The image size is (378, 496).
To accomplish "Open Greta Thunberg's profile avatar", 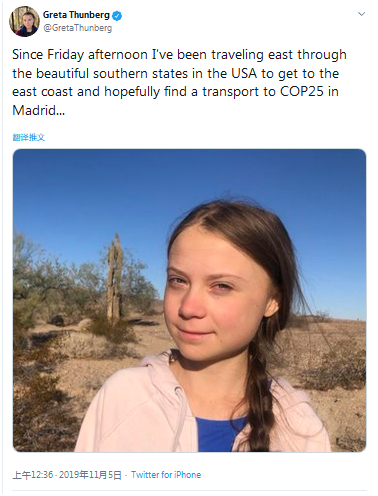I will tap(25, 21).
